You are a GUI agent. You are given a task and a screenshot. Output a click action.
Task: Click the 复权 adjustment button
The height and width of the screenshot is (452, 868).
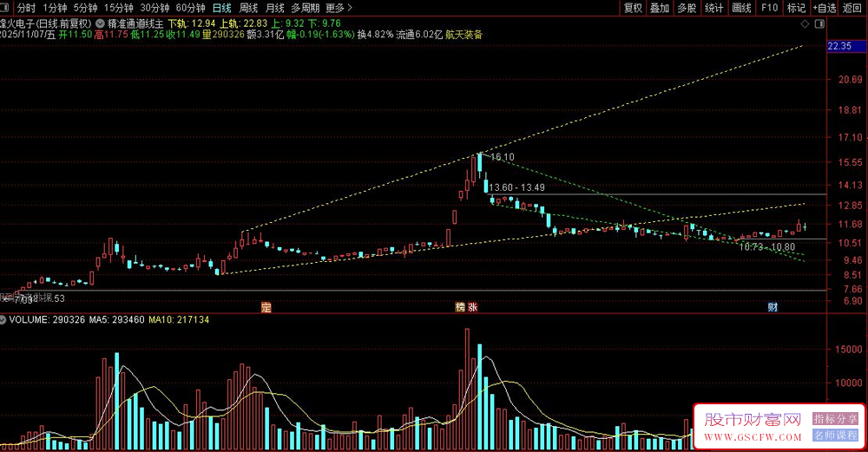click(633, 9)
